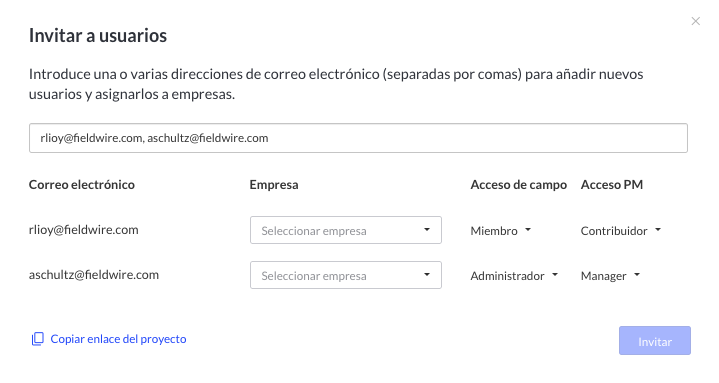Click Copiar enlace del proyecto link

[x=118, y=339]
